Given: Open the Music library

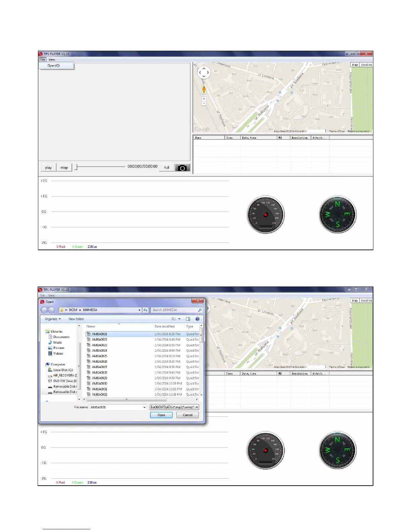Looking at the screenshot, I should point(55,343).
